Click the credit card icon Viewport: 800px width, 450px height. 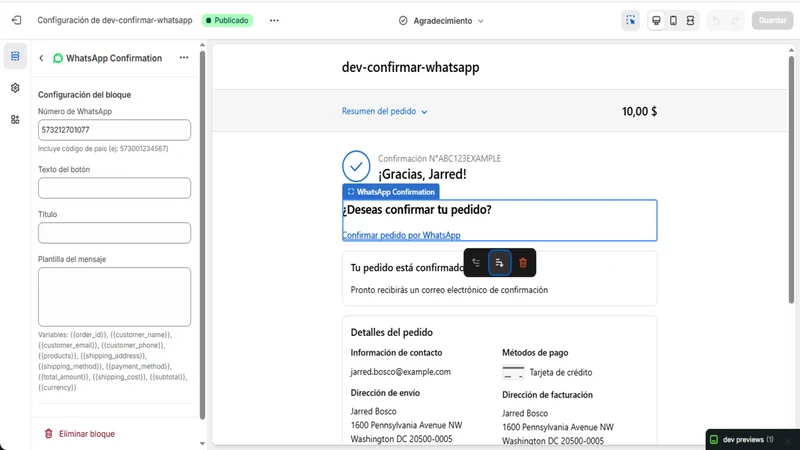click(513, 372)
